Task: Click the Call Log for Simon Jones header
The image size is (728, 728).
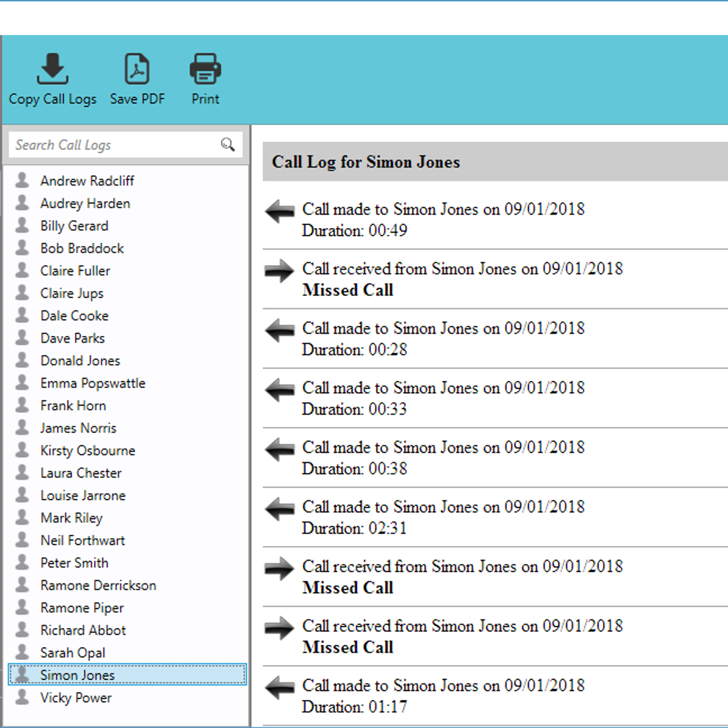Action: point(366,162)
